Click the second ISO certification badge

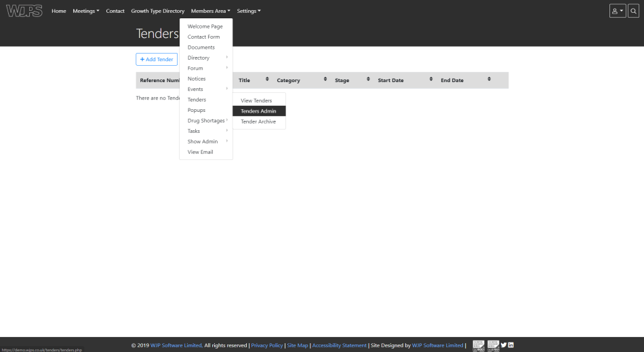click(494, 345)
